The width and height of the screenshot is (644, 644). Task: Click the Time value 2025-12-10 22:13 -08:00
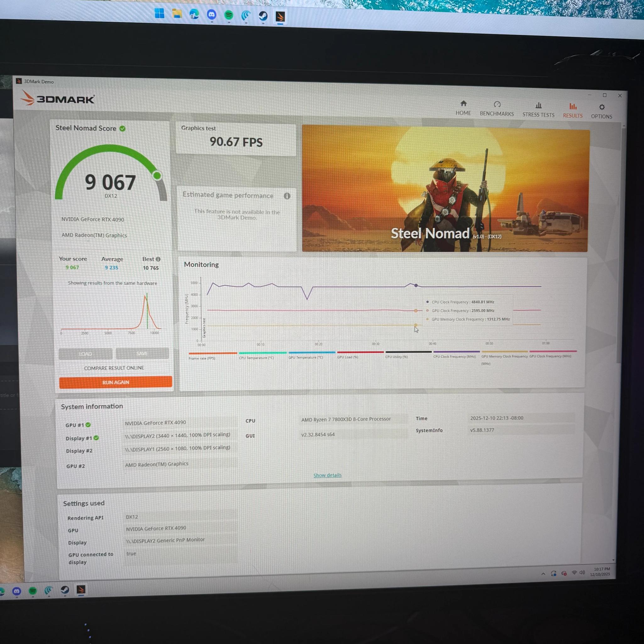497,418
